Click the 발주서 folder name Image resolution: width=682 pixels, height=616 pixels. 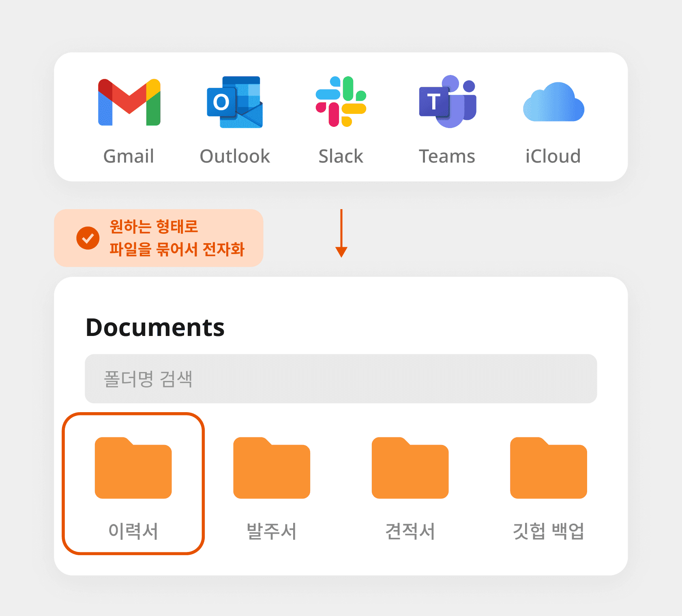point(272,531)
